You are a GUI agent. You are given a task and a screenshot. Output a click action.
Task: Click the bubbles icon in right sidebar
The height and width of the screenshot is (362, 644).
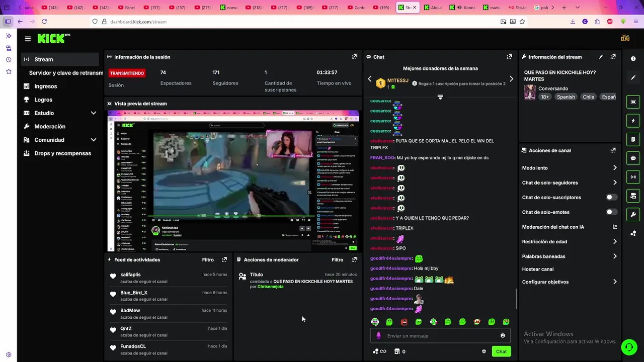633,233
